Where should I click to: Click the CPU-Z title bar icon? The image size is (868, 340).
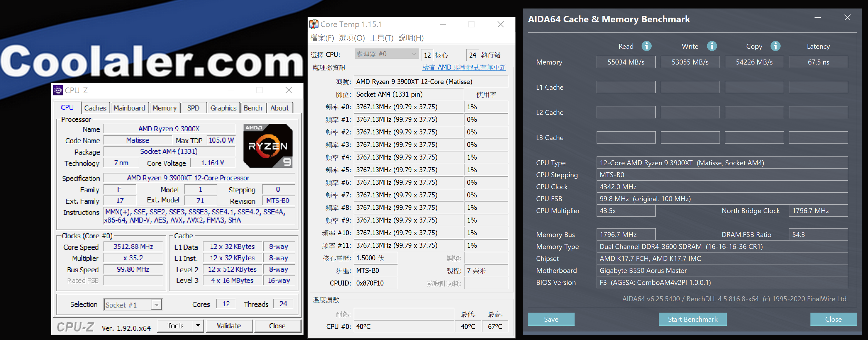[x=58, y=90]
